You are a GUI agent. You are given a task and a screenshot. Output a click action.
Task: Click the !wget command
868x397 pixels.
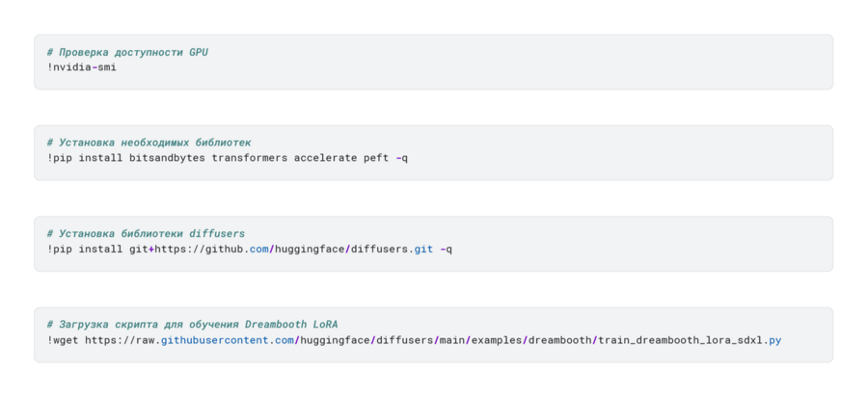(x=62, y=340)
